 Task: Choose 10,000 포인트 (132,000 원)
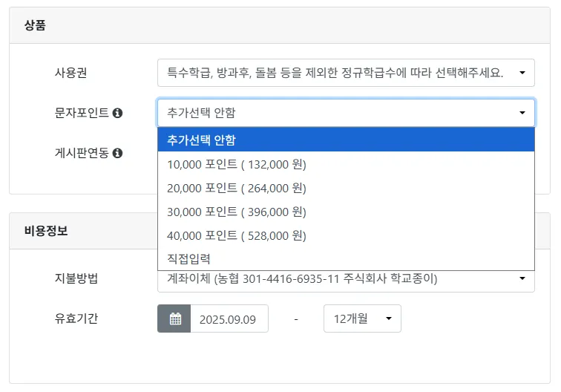coord(345,164)
